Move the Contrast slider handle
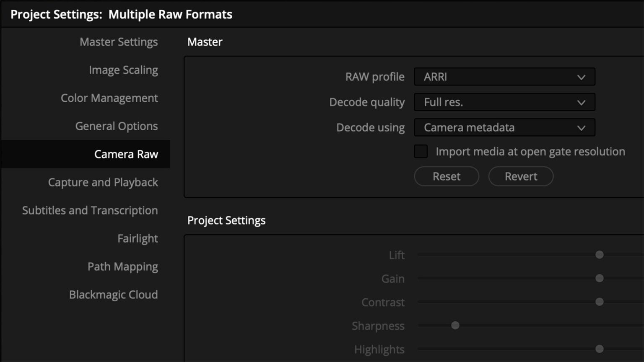This screenshot has width=644, height=362. (x=599, y=301)
